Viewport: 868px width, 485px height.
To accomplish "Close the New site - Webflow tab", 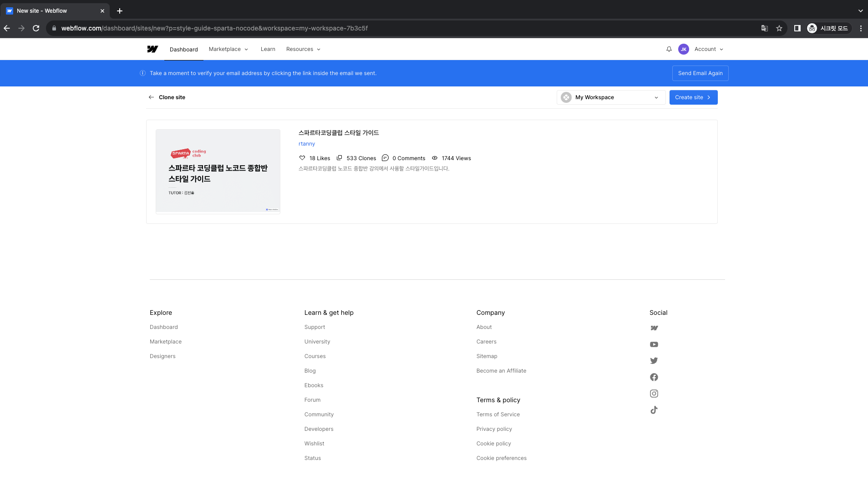I will (x=102, y=11).
